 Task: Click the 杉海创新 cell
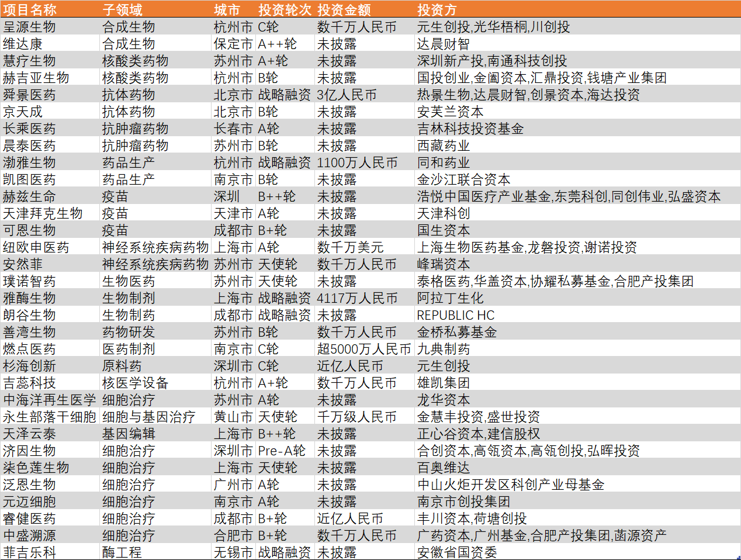29,366
